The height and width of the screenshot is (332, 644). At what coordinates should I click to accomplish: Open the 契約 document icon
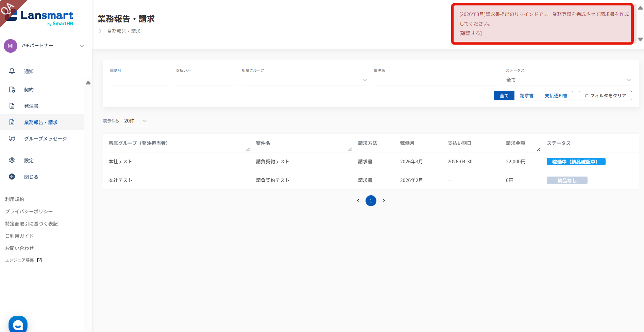tap(12, 89)
